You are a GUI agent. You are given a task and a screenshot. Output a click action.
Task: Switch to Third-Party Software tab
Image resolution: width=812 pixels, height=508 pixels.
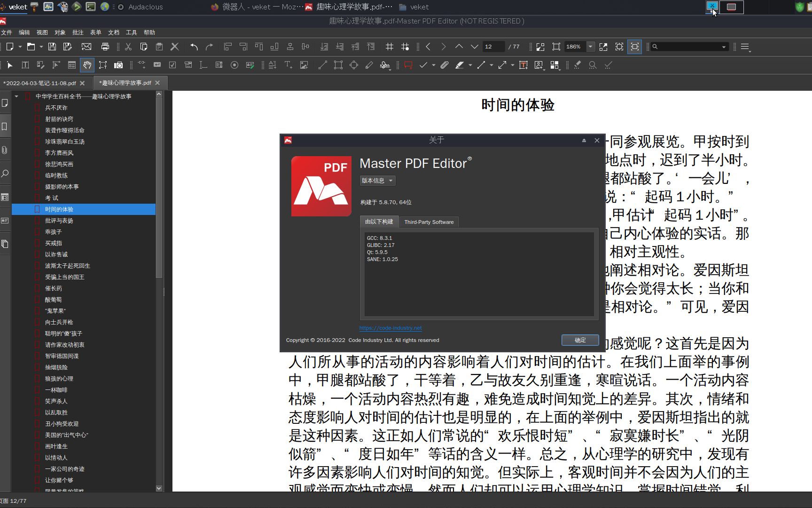pos(429,222)
